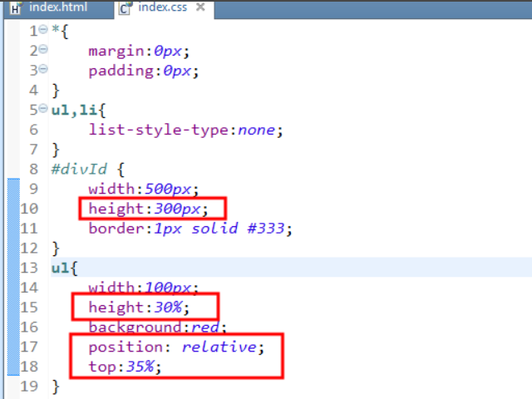This screenshot has height=399, width=532.
Task: Click the closing brace on line 19
Action: [56, 387]
